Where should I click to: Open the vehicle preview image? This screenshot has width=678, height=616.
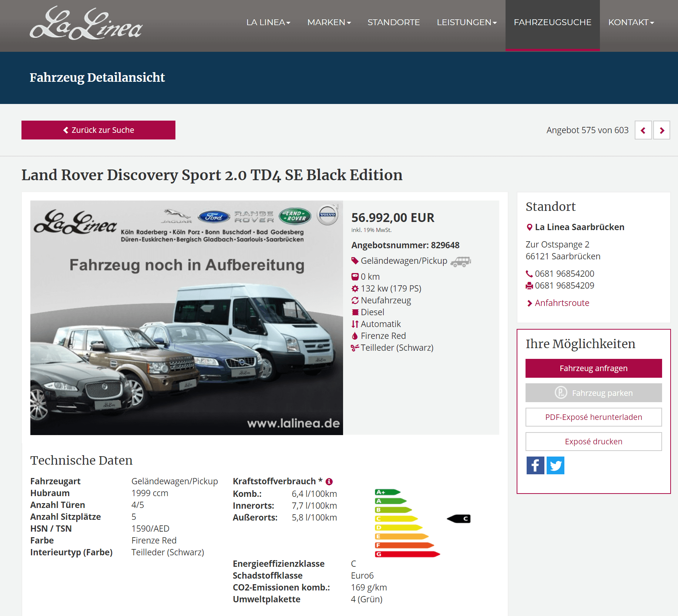(187, 317)
